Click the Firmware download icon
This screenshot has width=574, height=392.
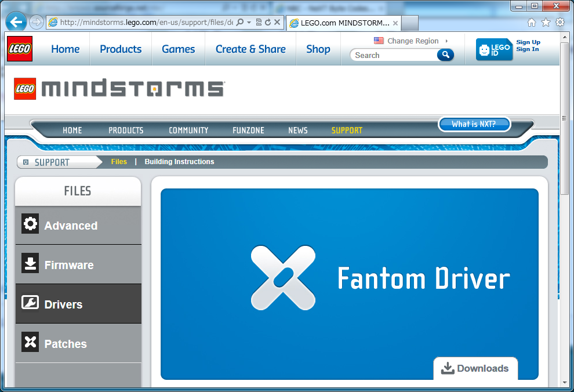pyautogui.click(x=30, y=263)
